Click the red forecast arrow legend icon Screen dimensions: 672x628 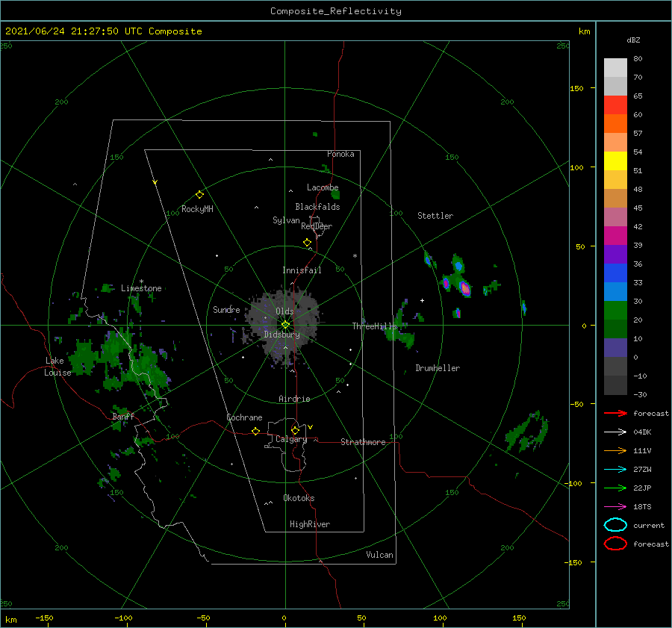pos(615,413)
